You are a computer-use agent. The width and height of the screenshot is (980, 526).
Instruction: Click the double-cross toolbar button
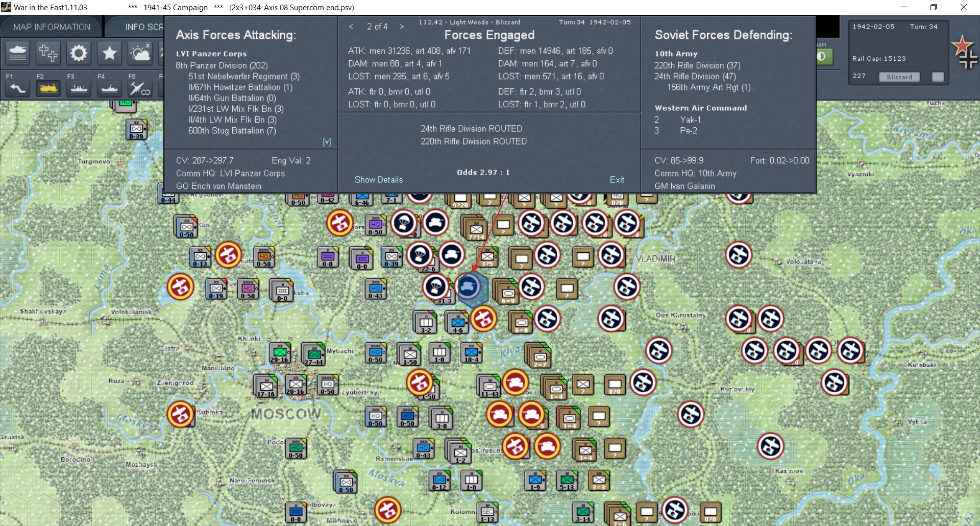(48, 53)
